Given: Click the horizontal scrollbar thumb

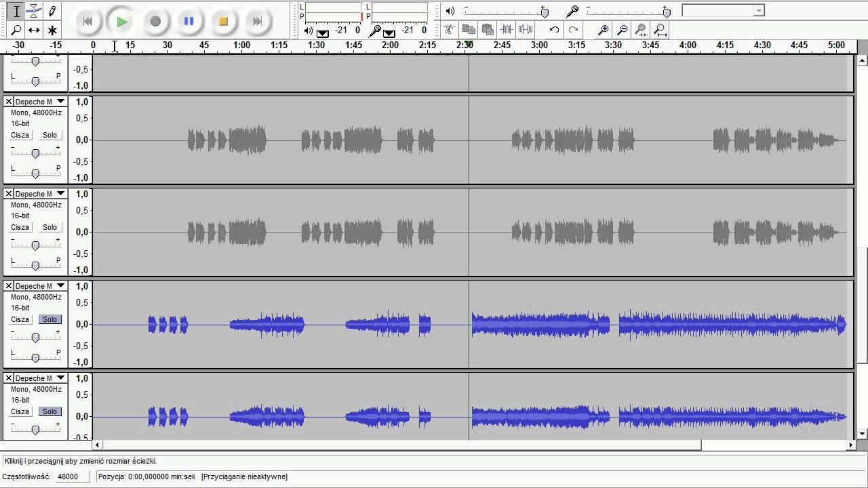Looking at the screenshot, I should click(x=402, y=445).
